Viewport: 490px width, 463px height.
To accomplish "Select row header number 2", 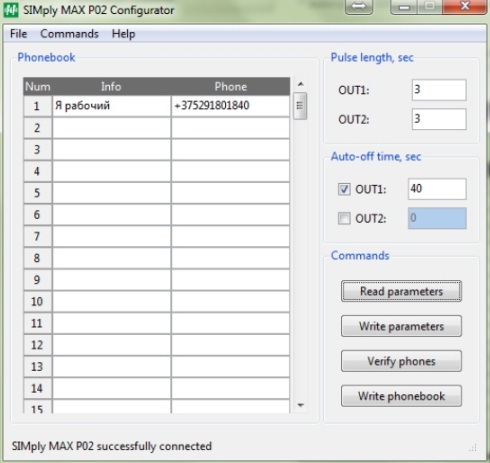I will [38, 128].
